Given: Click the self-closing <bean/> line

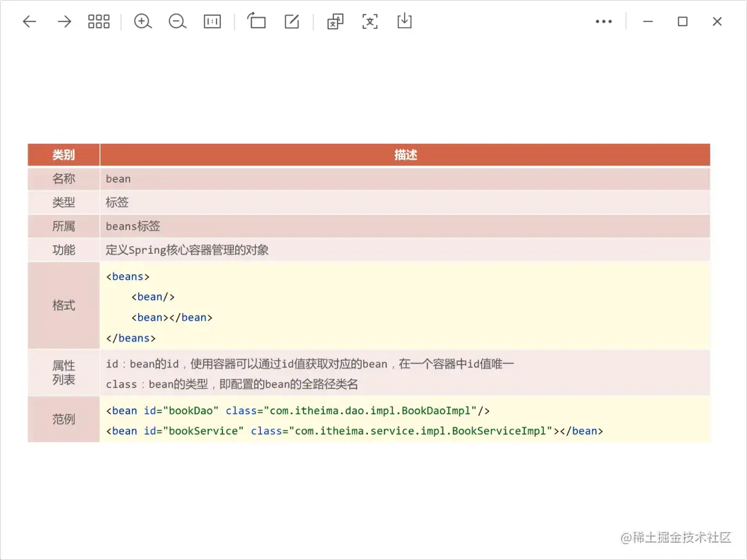Looking at the screenshot, I should (153, 297).
